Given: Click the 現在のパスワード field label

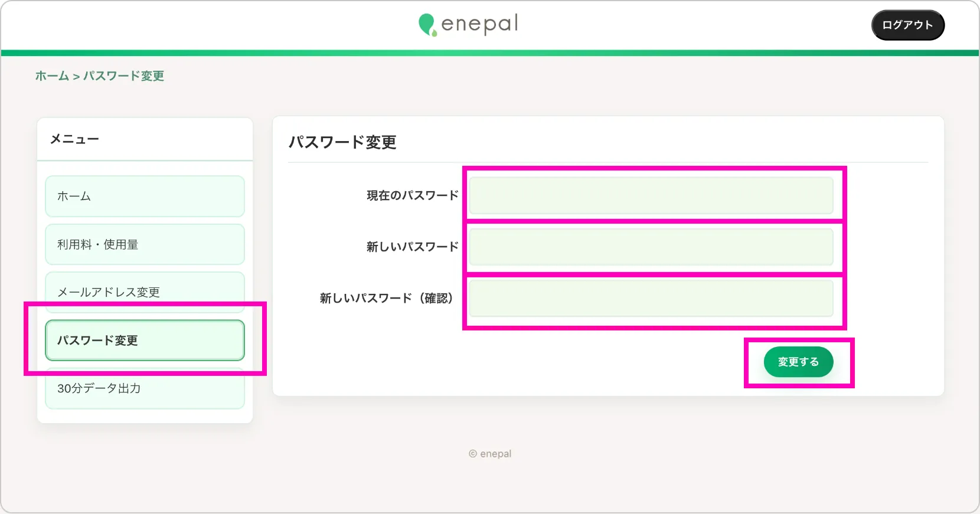Looking at the screenshot, I should click(x=412, y=195).
